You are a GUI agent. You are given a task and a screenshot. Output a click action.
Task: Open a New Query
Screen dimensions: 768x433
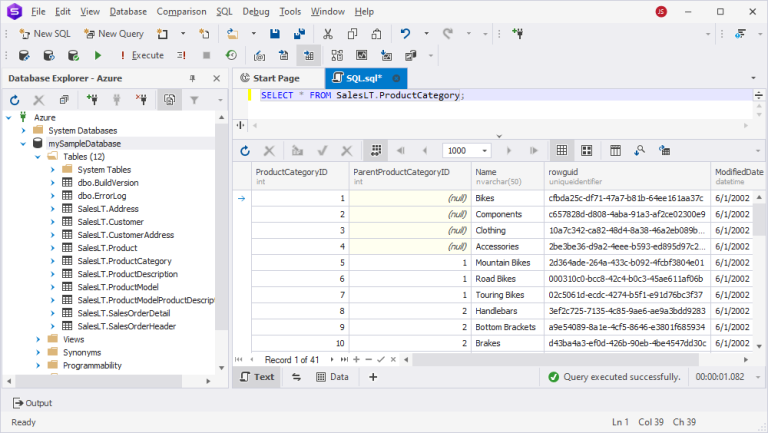(114, 34)
